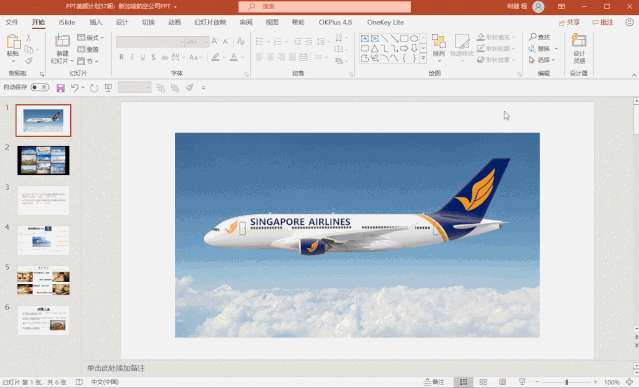The image size is (639, 388).
Task: Click the Start From Beginning slideshow icon
Action: pyautogui.click(x=108, y=88)
